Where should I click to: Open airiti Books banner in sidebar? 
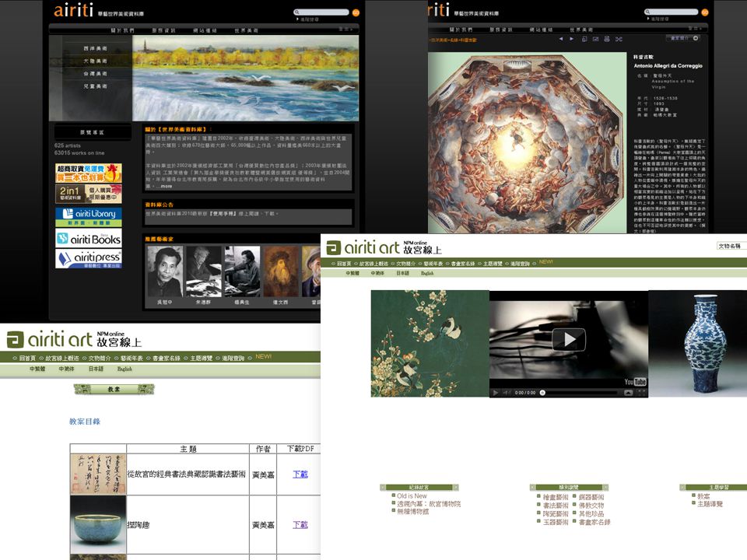click(89, 238)
